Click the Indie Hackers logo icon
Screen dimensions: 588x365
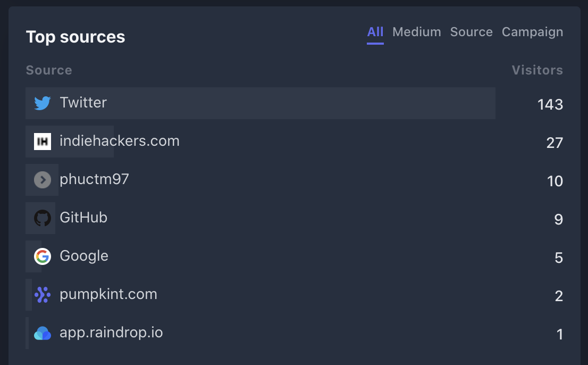[x=43, y=142]
